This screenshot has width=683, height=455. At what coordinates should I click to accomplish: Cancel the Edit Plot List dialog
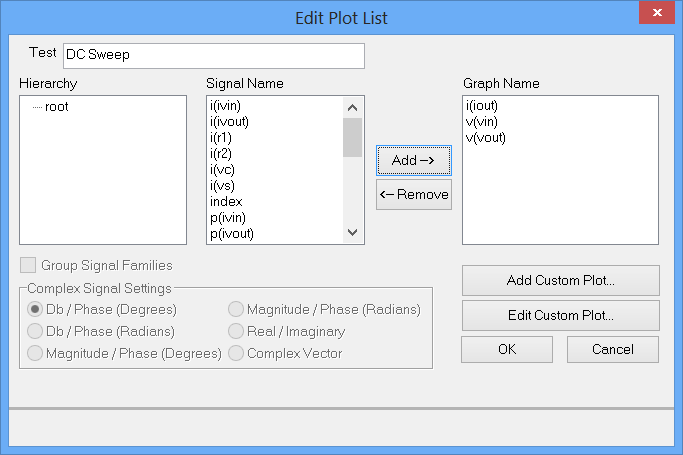click(612, 350)
